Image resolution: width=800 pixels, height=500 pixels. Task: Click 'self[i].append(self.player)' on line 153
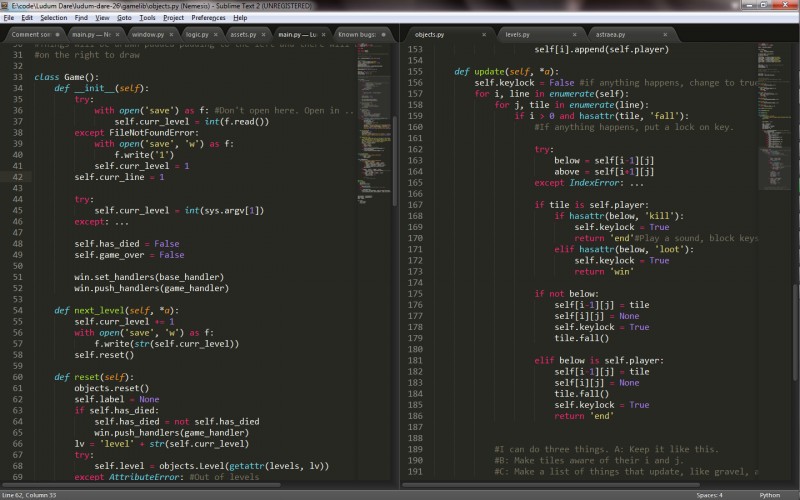point(602,49)
